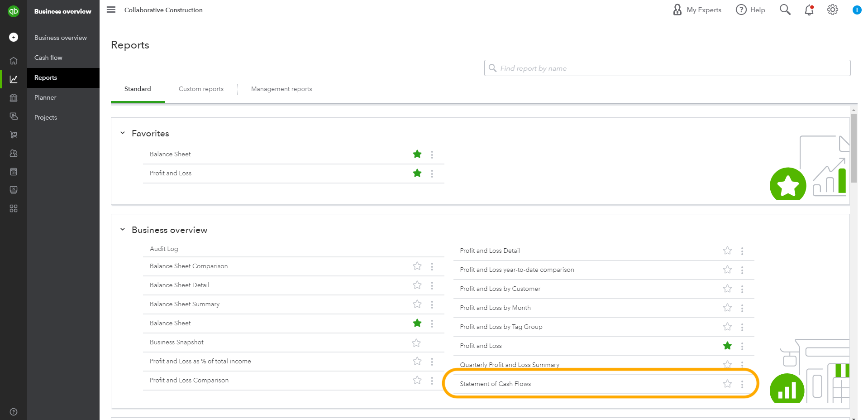Collapse the Favorites section
This screenshot has width=868, height=420.
pos(122,132)
